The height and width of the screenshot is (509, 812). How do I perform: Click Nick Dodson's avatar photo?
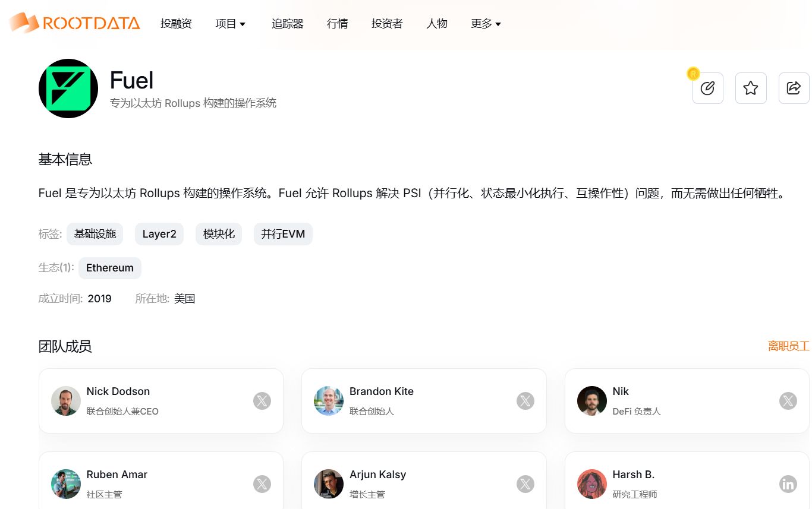click(66, 401)
